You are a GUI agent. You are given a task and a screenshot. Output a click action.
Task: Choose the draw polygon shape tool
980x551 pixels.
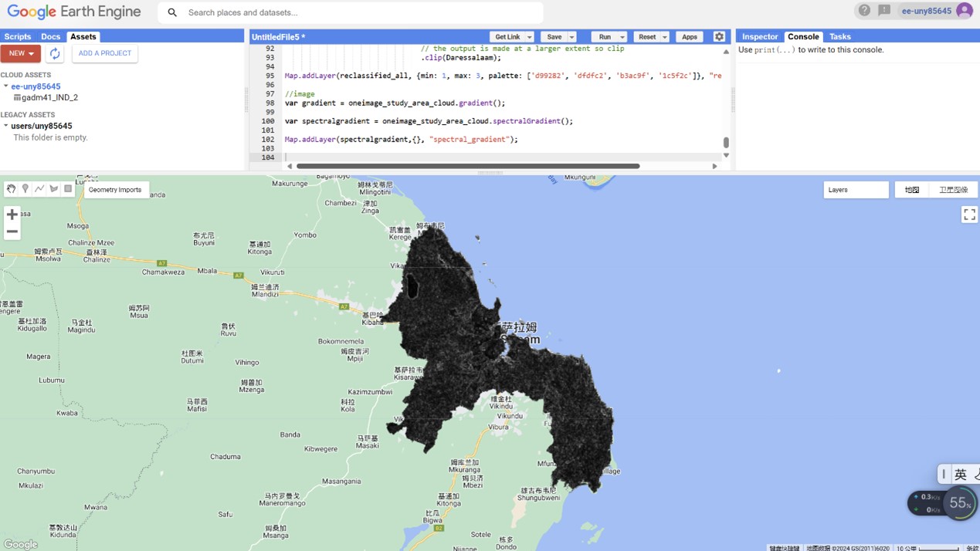[54, 189]
